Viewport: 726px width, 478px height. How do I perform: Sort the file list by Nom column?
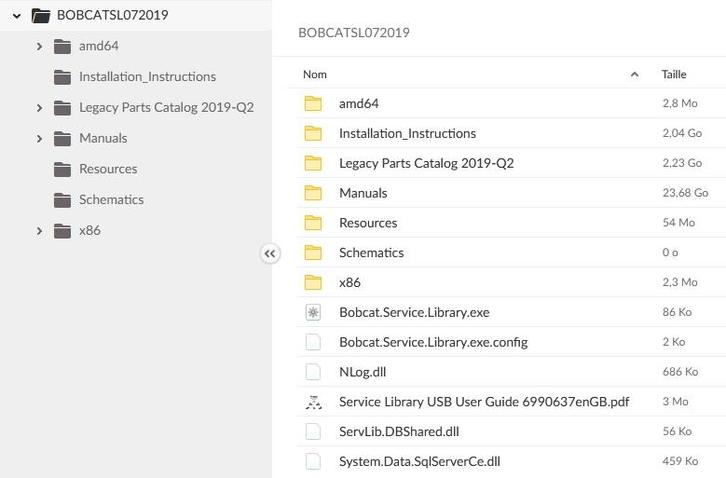[x=315, y=75]
